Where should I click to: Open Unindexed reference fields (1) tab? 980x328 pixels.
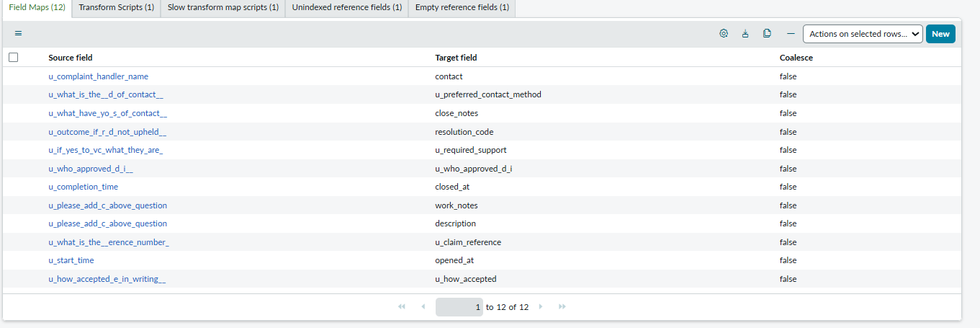(346, 8)
